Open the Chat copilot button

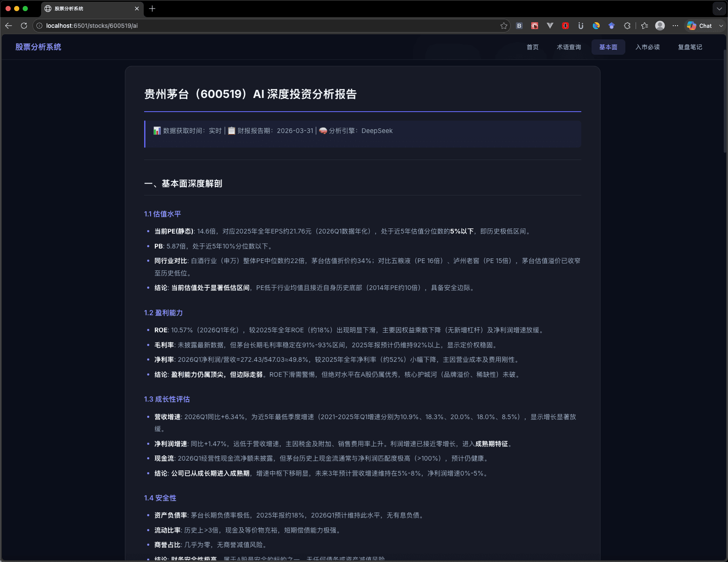coord(700,26)
